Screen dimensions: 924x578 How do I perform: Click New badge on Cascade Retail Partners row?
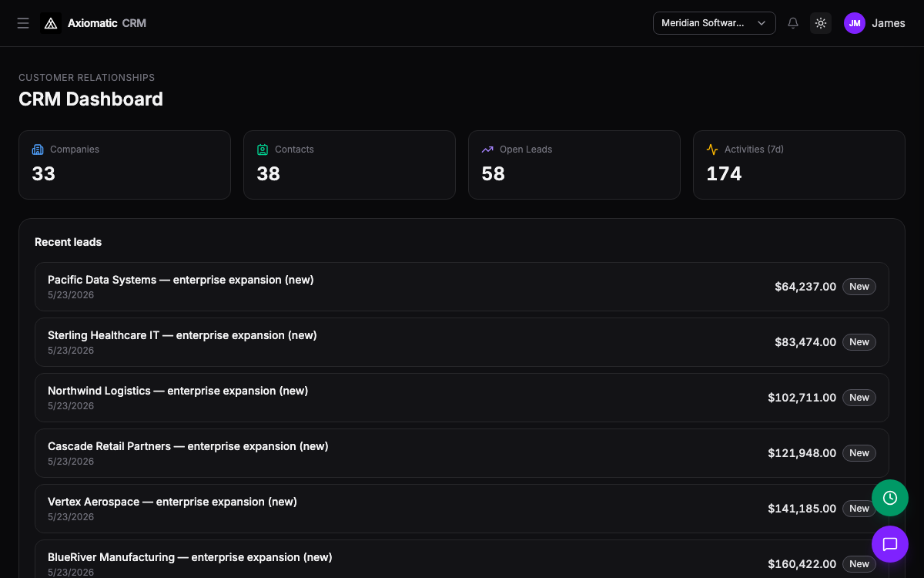(859, 453)
